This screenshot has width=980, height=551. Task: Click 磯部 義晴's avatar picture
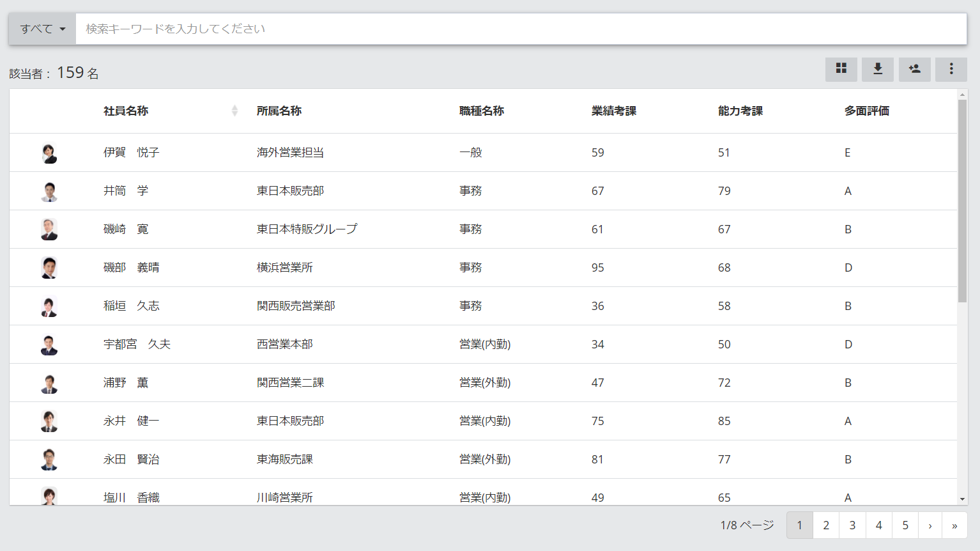pyautogui.click(x=49, y=268)
